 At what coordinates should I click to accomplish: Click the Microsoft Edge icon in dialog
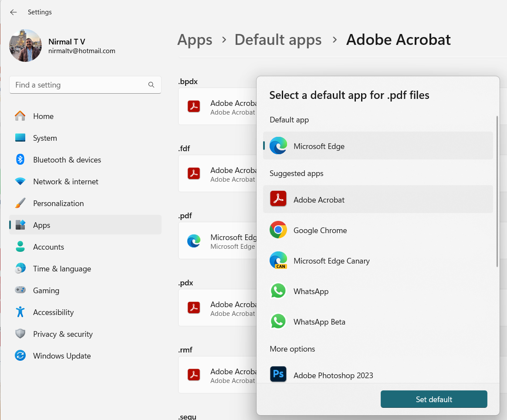click(278, 146)
